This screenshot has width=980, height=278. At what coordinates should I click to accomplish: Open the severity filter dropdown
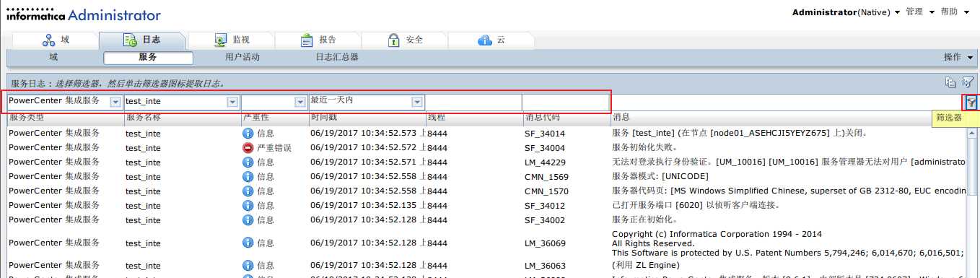(x=300, y=102)
